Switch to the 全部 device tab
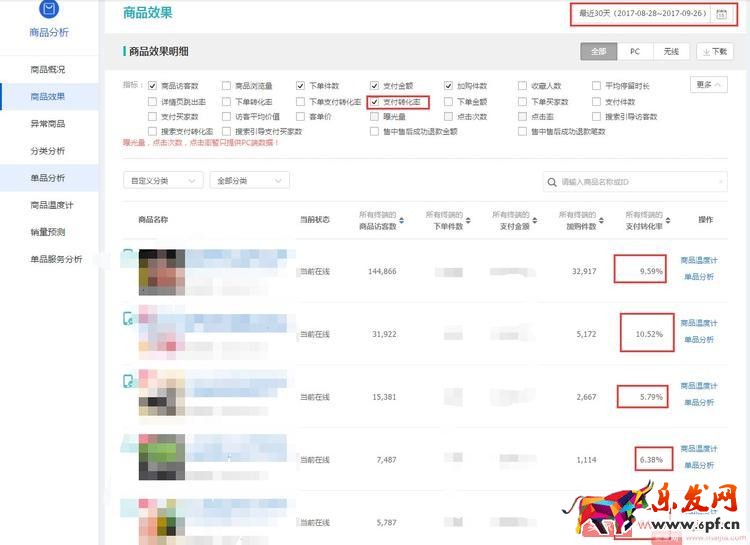The width and height of the screenshot is (750, 545). click(598, 51)
